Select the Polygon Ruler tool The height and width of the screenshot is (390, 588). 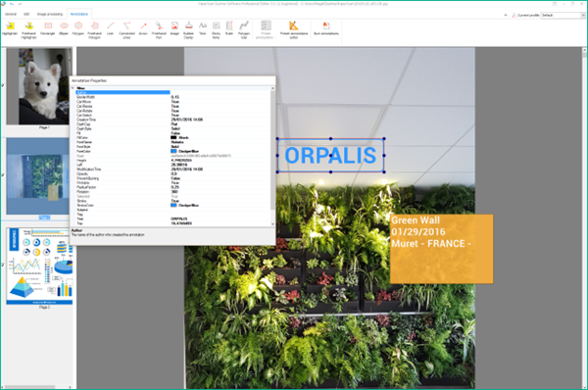244,29
